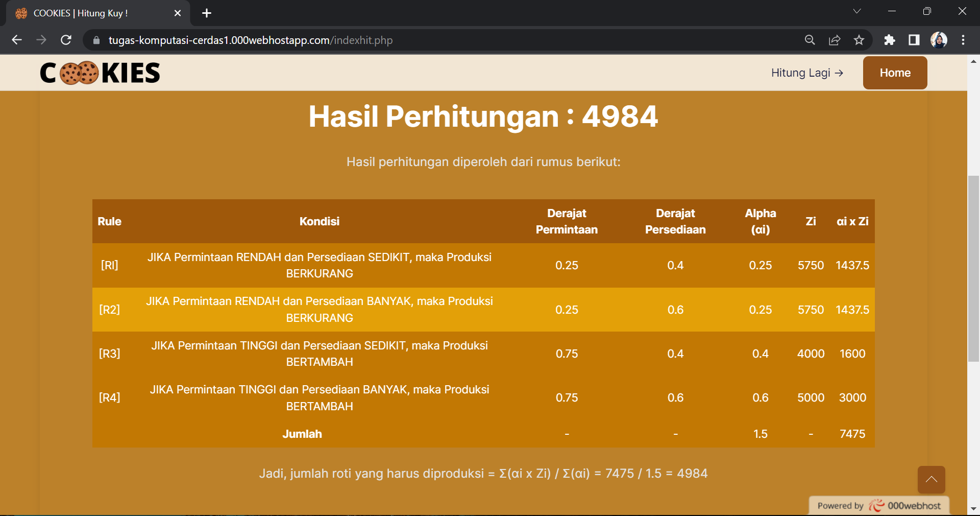The width and height of the screenshot is (980, 516).
Task: Open a new browser tab
Action: (x=207, y=13)
